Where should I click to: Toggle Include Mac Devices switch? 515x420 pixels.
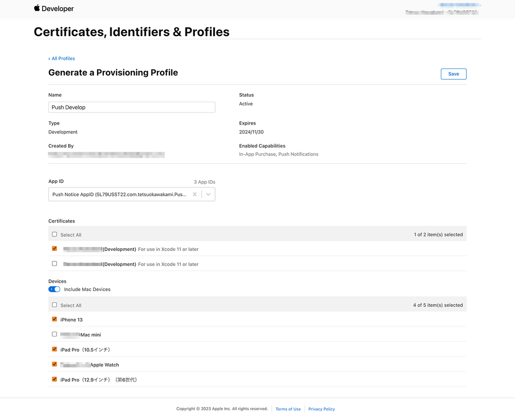point(55,289)
